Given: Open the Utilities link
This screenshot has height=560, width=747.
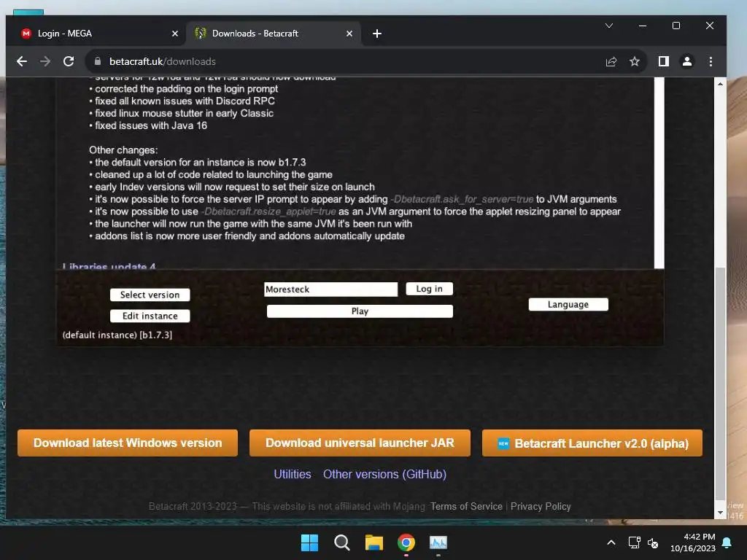Looking at the screenshot, I should (293, 474).
